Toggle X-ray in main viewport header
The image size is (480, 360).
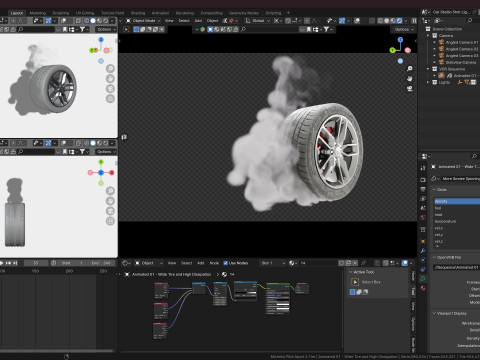pos(371,21)
